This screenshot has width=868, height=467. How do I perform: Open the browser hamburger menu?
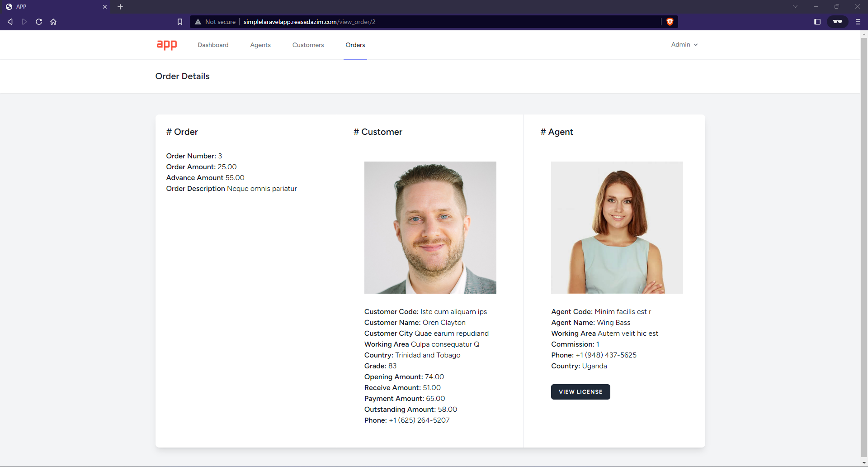pos(858,22)
